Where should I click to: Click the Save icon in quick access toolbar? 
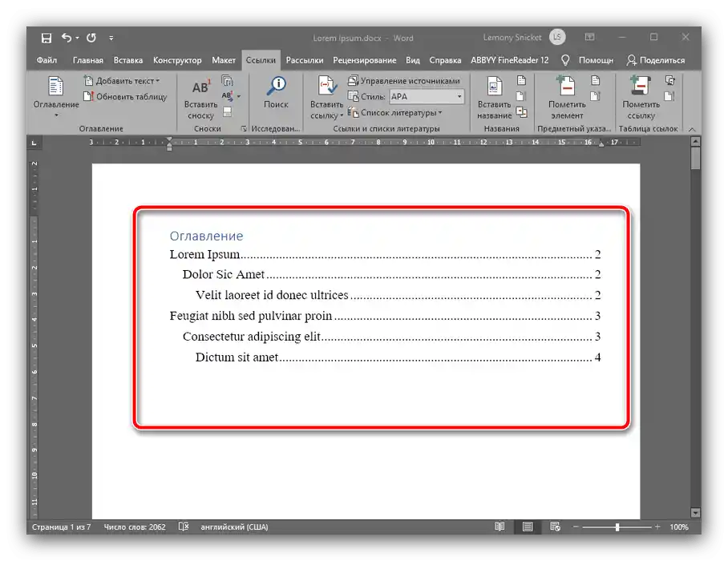click(46, 37)
